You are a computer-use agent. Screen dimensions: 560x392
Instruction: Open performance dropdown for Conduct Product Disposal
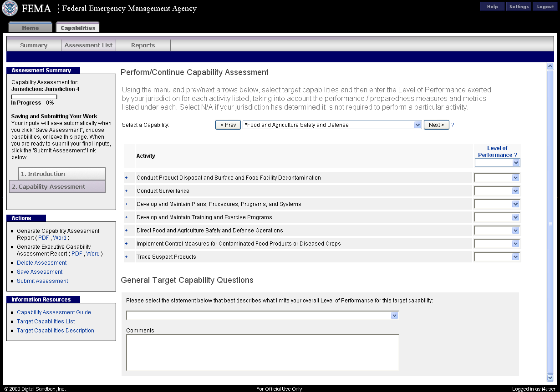tap(497, 178)
